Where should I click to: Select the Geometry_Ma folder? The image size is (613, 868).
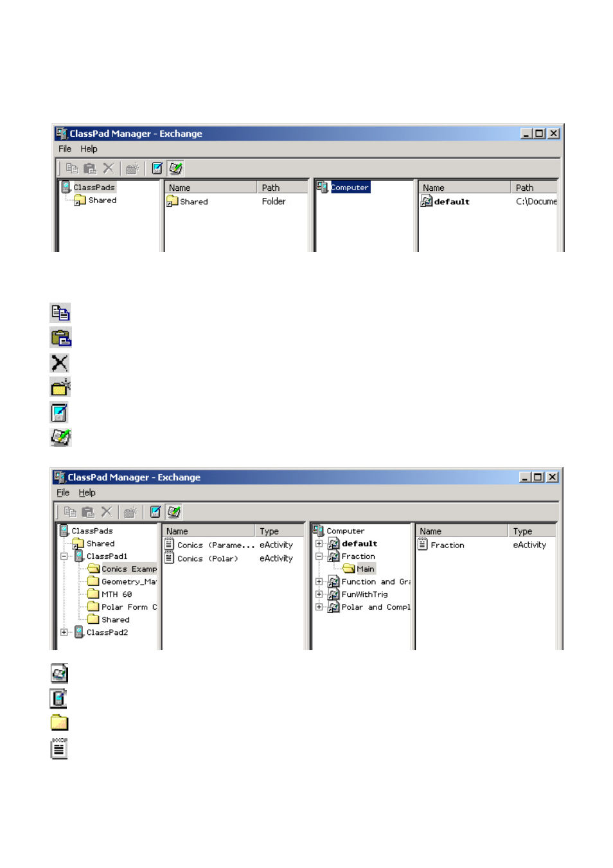(x=129, y=581)
